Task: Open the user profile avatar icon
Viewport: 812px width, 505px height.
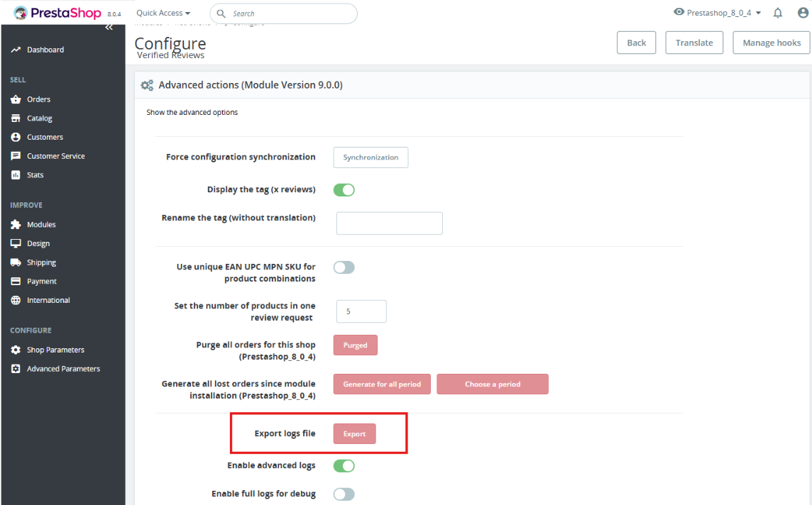Action: click(803, 13)
